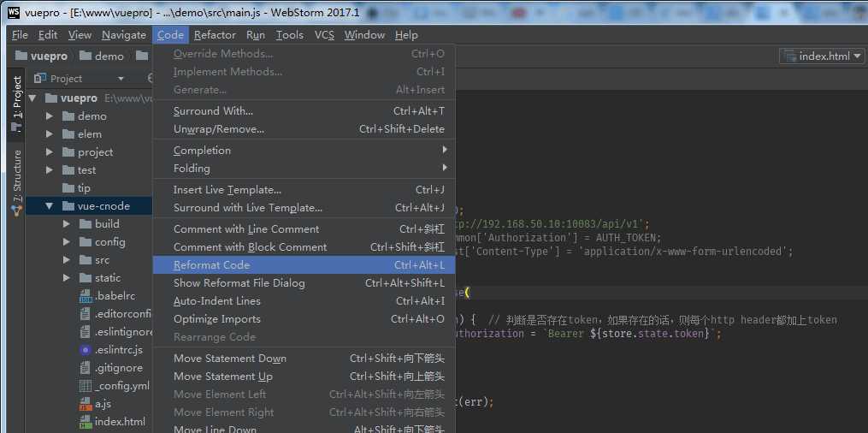Click the demo folder icon in tree

click(x=68, y=116)
